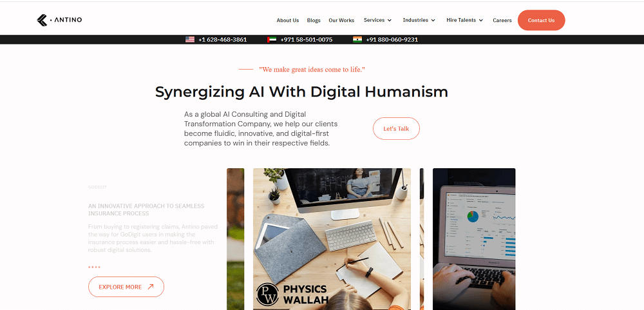Call the +1 628-468-3861 number link
Screen dimensions: 644x310
click(x=223, y=39)
